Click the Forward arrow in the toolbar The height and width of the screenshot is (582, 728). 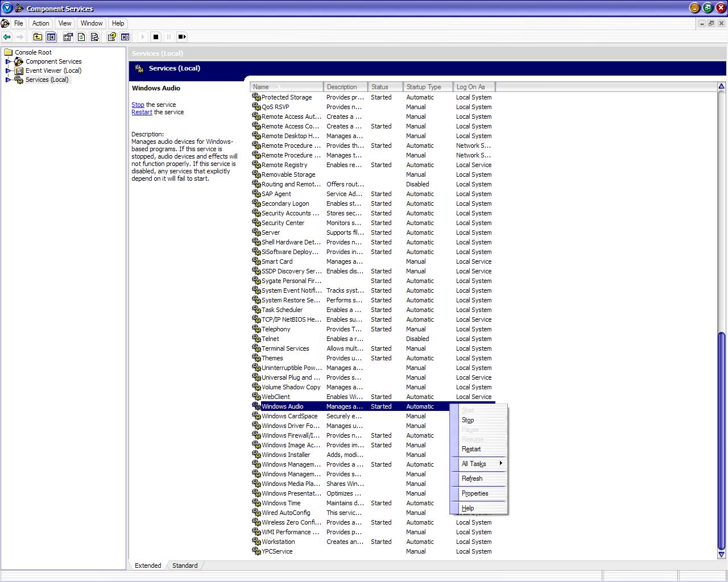(x=20, y=37)
